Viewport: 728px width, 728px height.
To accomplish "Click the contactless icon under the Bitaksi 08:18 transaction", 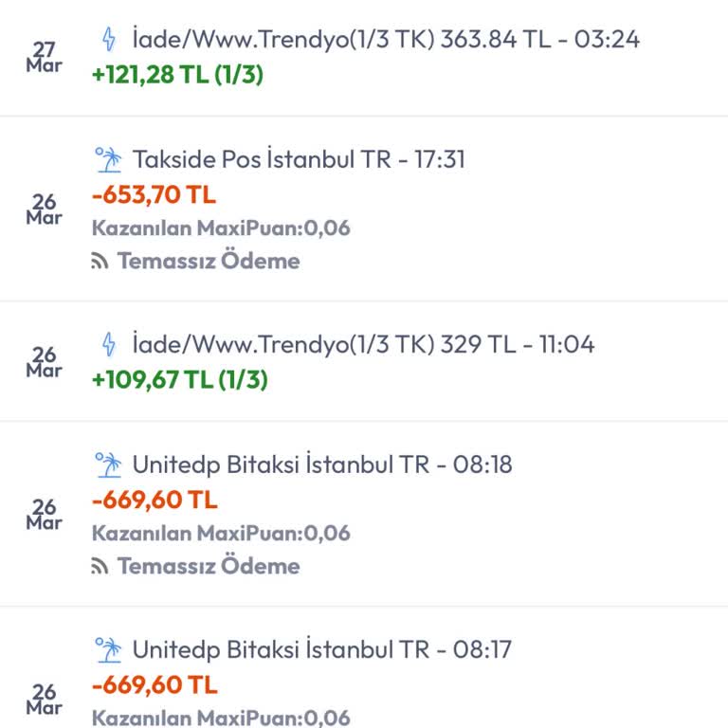I will coord(100,567).
